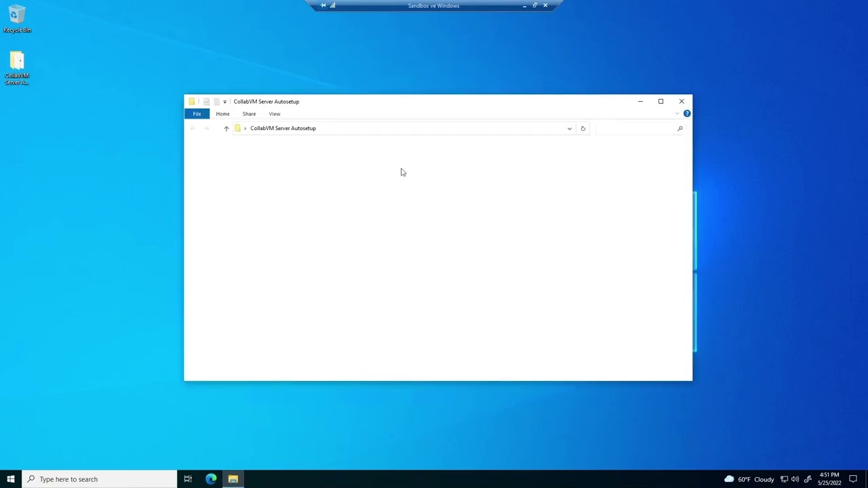This screenshot has width=868, height=488.
Task: Minimize the Explorer window
Action: pos(640,102)
